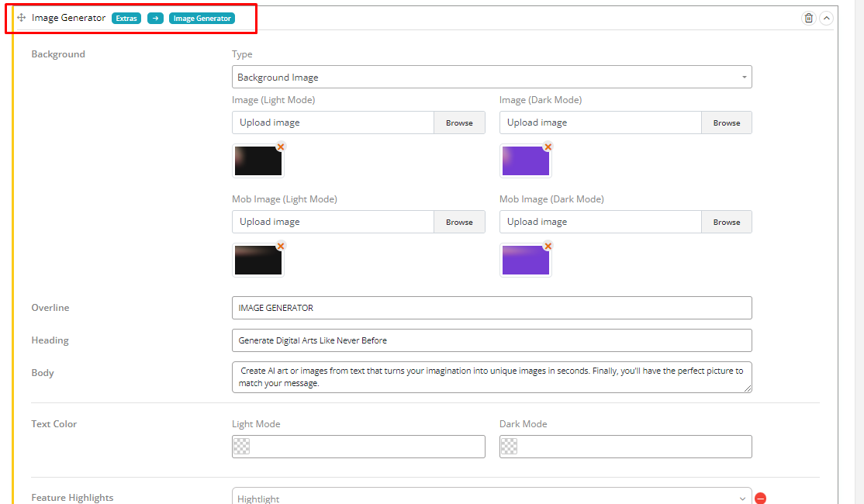Browse for Mob Image (Dark Mode) file
Screen dimensions: 864x504
726,222
